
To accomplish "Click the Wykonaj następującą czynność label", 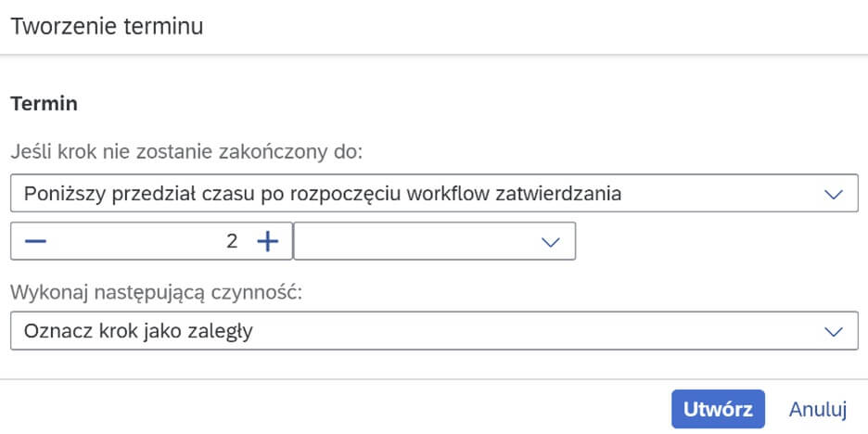I will click(x=157, y=292).
